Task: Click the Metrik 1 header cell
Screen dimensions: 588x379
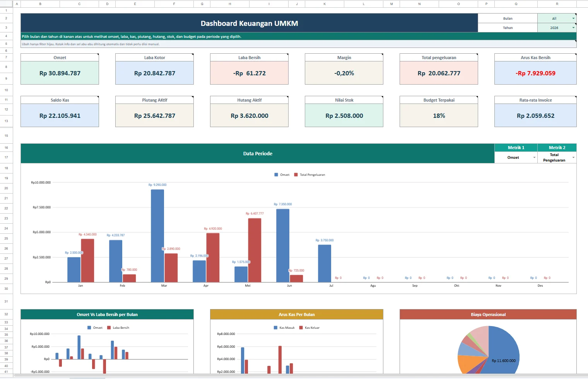Action: [516, 148]
